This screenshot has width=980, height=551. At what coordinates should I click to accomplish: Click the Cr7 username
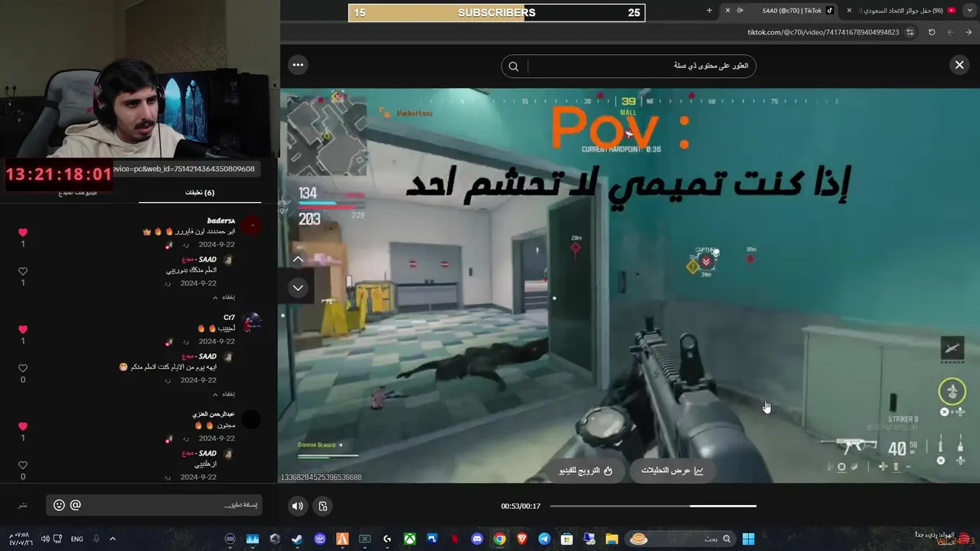(x=229, y=317)
